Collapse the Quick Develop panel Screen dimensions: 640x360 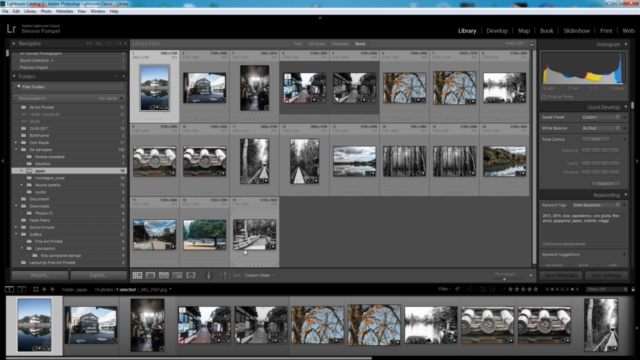click(x=626, y=107)
